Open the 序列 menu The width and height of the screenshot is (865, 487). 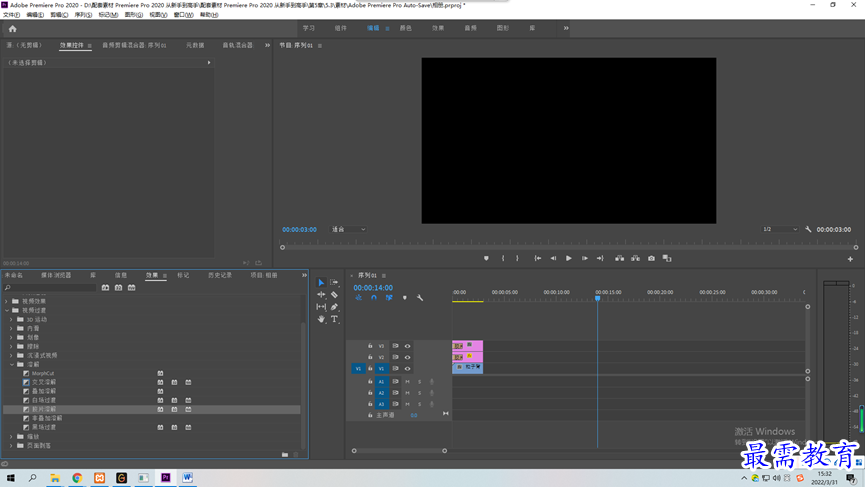(x=83, y=15)
